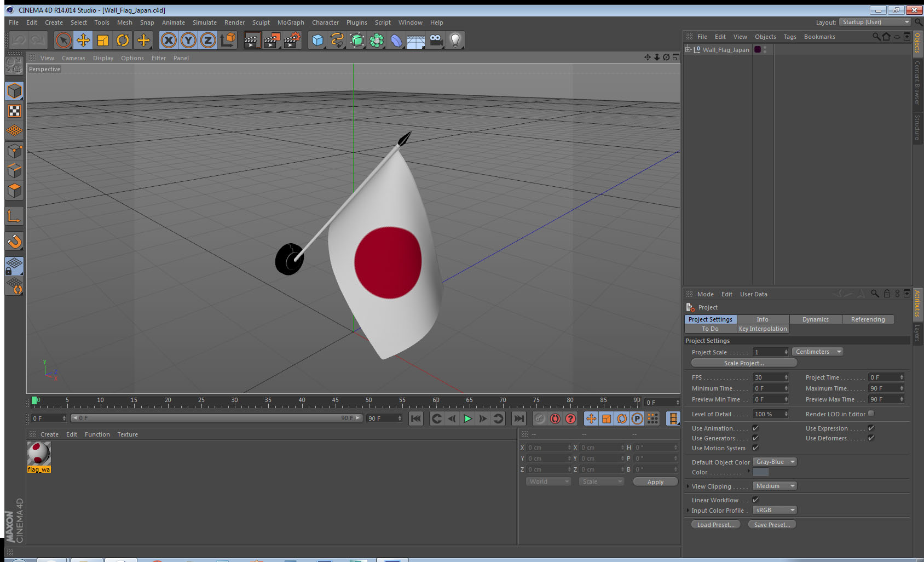Screen dimensions: 924x562
Task: Switch to the Dynamics tab
Action: pos(816,319)
